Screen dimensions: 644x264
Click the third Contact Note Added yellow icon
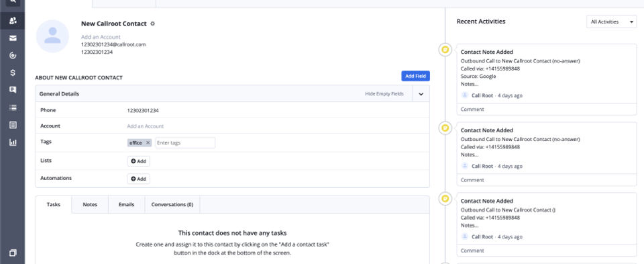(445, 199)
